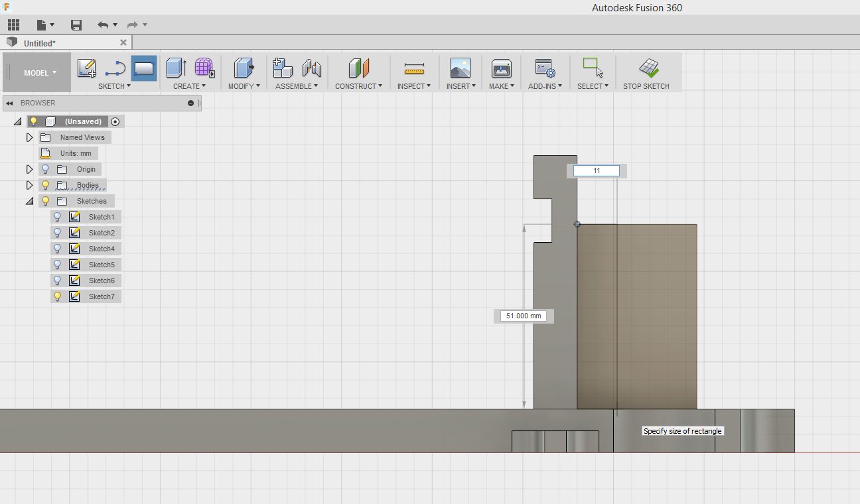The image size is (860, 504).
Task: Hide Sketch7 using its light bulb
Action: coord(57,296)
